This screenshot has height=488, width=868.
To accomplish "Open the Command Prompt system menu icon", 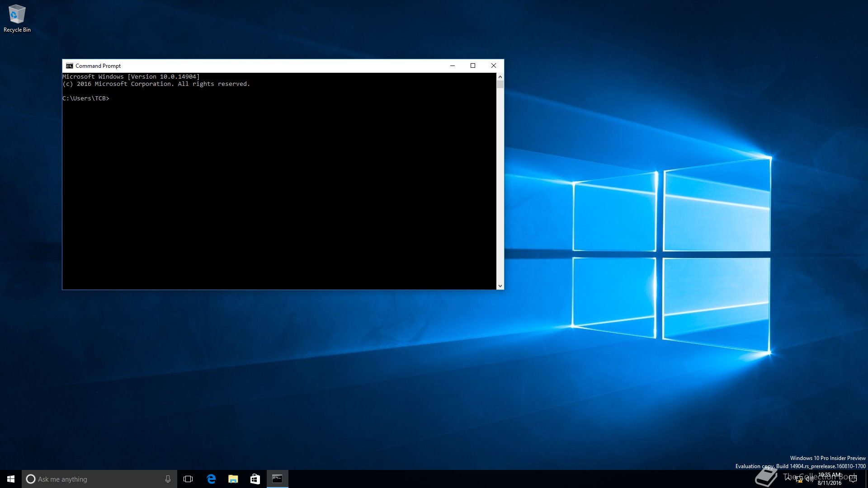I will 69,66.
